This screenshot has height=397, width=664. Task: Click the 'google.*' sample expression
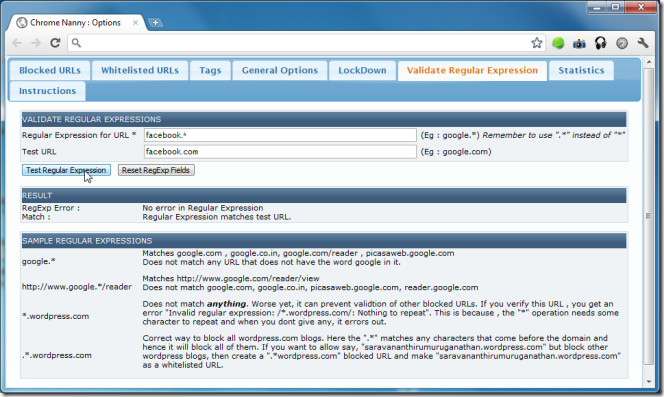[x=39, y=261]
